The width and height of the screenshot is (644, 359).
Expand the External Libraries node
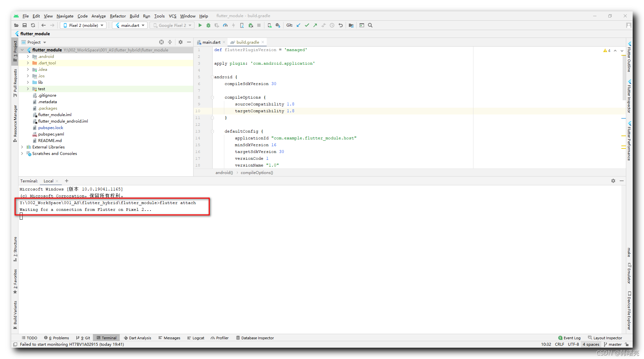(x=23, y=147)
